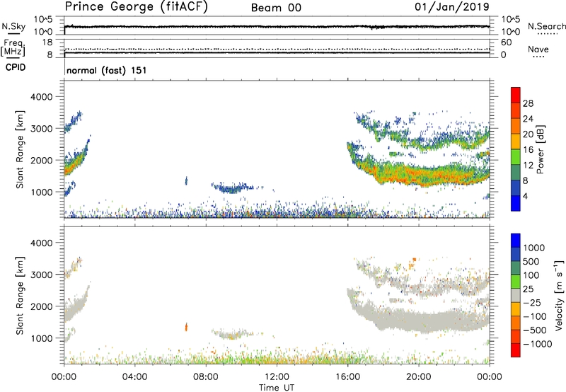Click the 16 label on power colorbar
566x392 pixels.
tap(528, 150)
